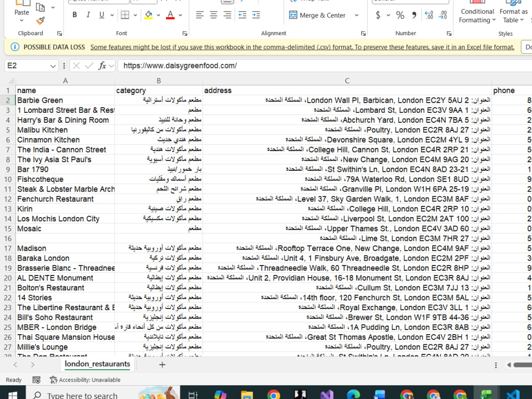Viewport: 532px width, 399px height.
Task: Click the formula bar with daisygreenfood URL
Action: tap(325, 65)
